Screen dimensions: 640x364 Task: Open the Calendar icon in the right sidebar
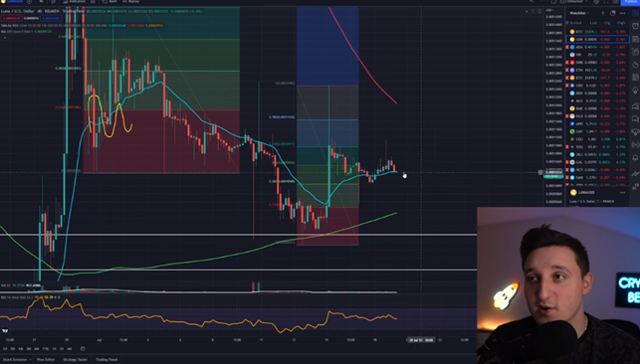tap(635, 78)
